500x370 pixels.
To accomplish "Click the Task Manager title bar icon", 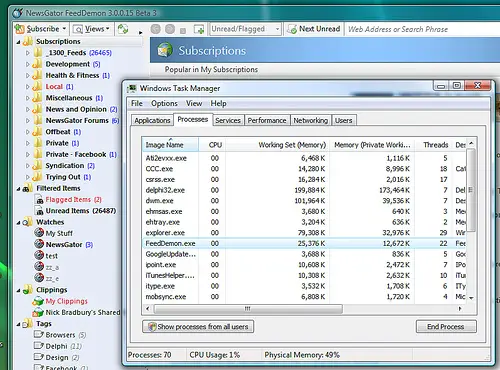I will [x=132, y=88].
